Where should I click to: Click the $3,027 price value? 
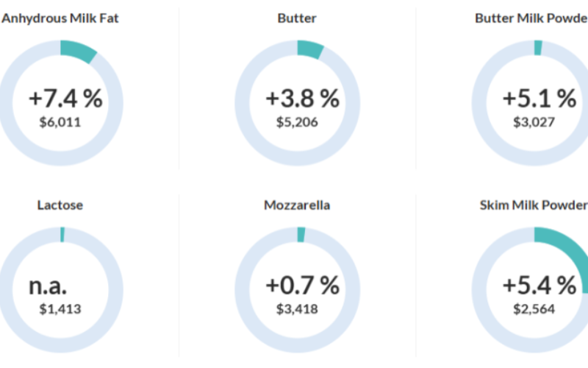point(534,121)
